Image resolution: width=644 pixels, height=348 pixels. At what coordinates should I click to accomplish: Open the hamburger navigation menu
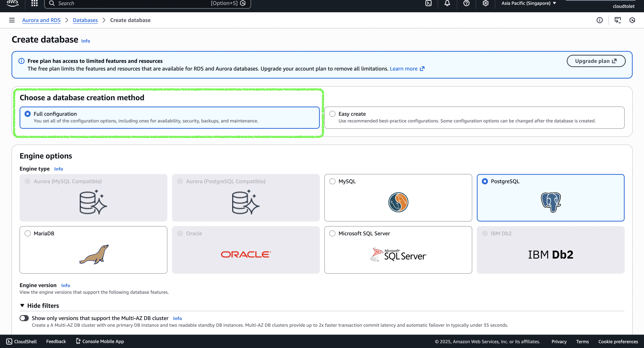point(12,20)
